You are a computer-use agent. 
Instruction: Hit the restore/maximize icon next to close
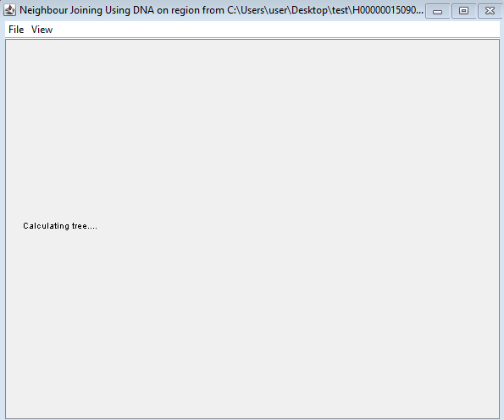coord(463,11)
